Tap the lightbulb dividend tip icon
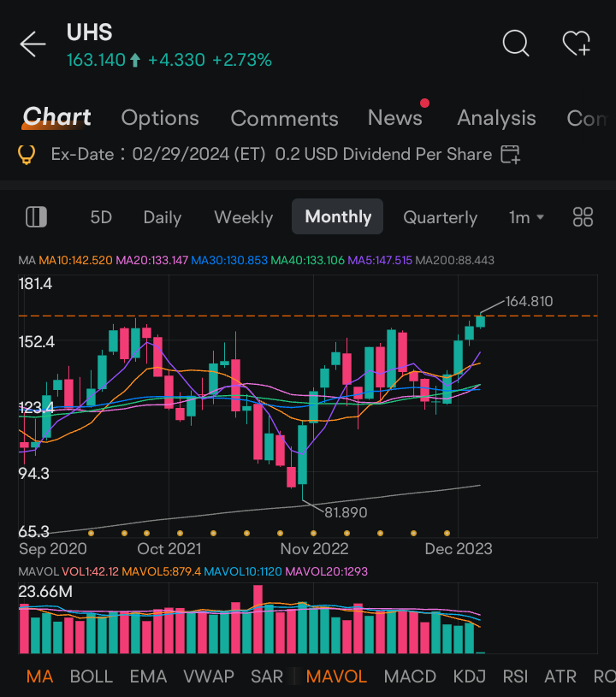Screen dimensions: 616x697 pyautogui.click(x=27, y=155)
